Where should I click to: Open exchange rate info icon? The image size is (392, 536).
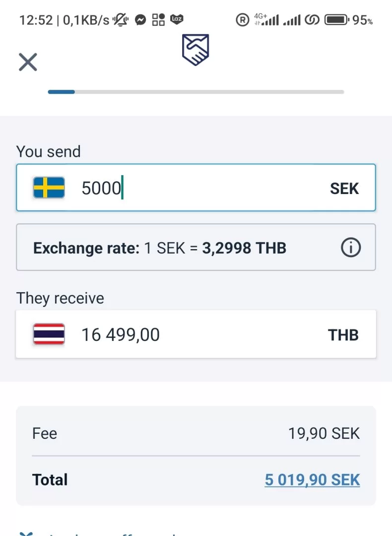[x=351, y=247]
